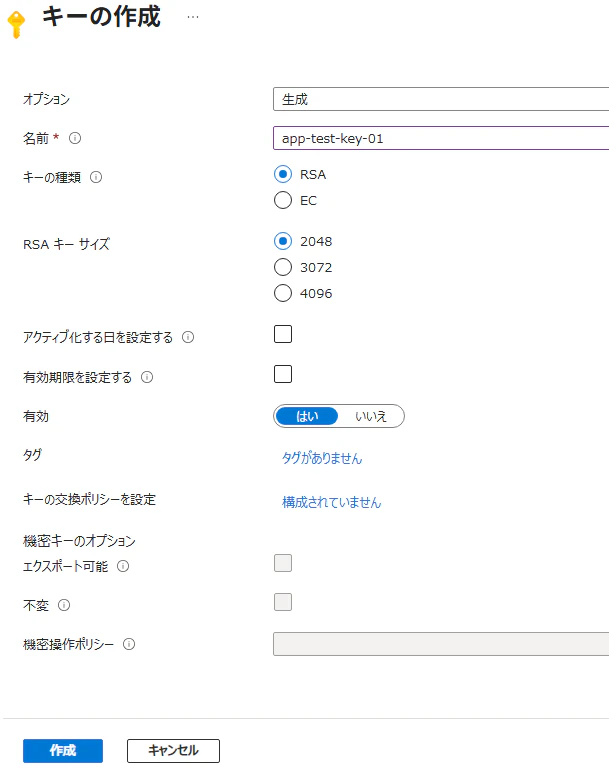The height and width of the screenshot is (778, 609).
Task: Open the タグがありません link
Action: point(322,458)
